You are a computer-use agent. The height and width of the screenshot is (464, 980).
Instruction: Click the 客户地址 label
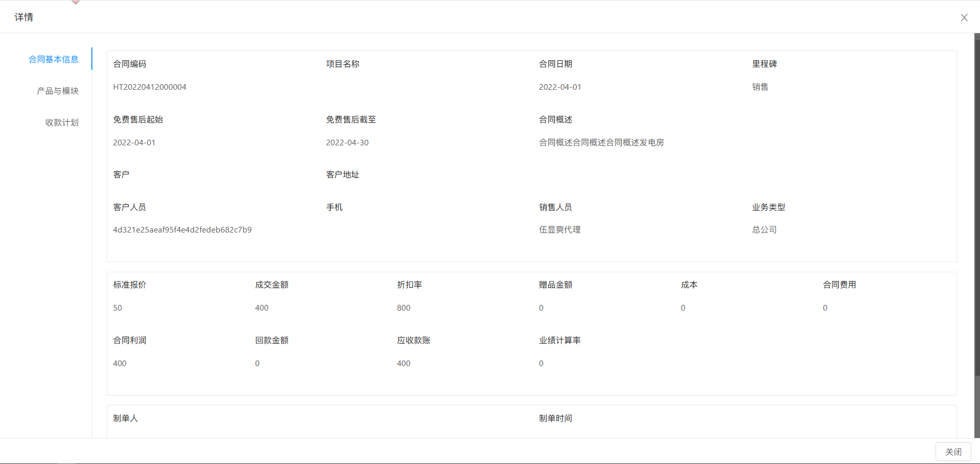(342, 174)
